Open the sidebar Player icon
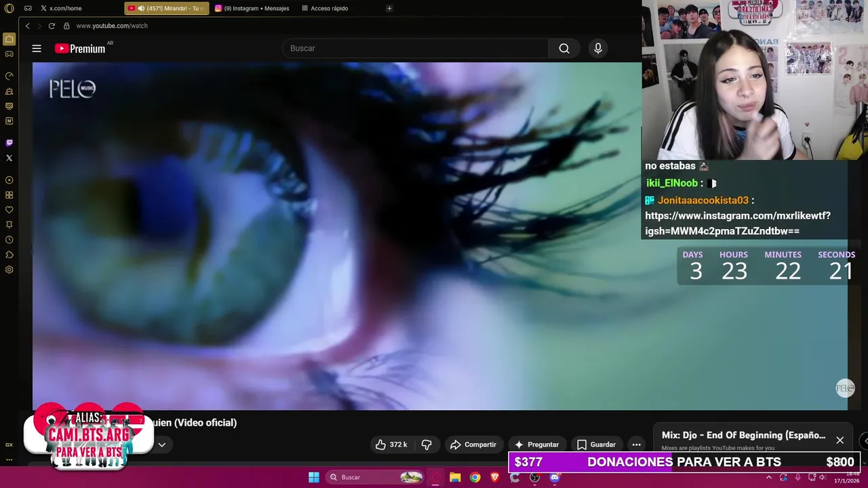Viewport: 868px width, 488px height. pyautogui.click(x=9, y=180)
